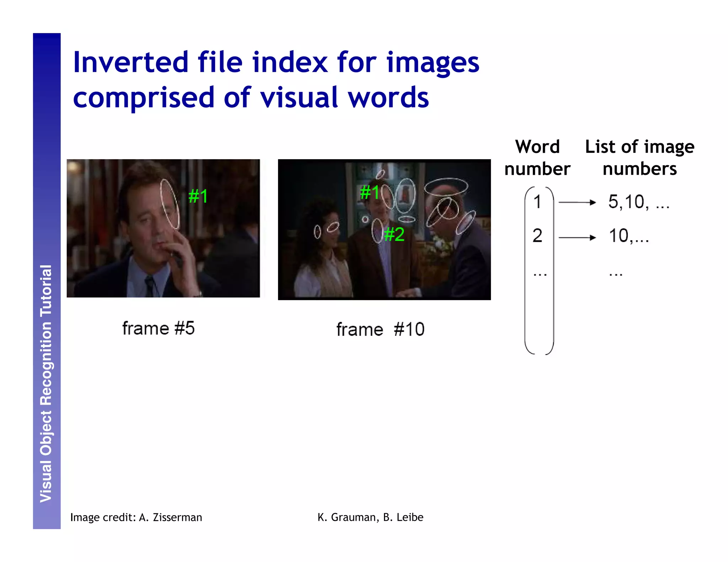Viewport: 728px width, 562px height.
Task: Click 'K. Grauman, B. Leibe' footer text
Action: 370,517
